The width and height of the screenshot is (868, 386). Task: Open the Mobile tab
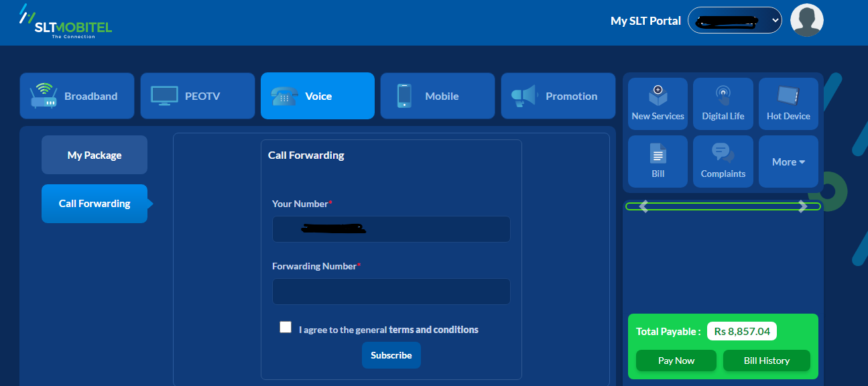click(438, 96)
